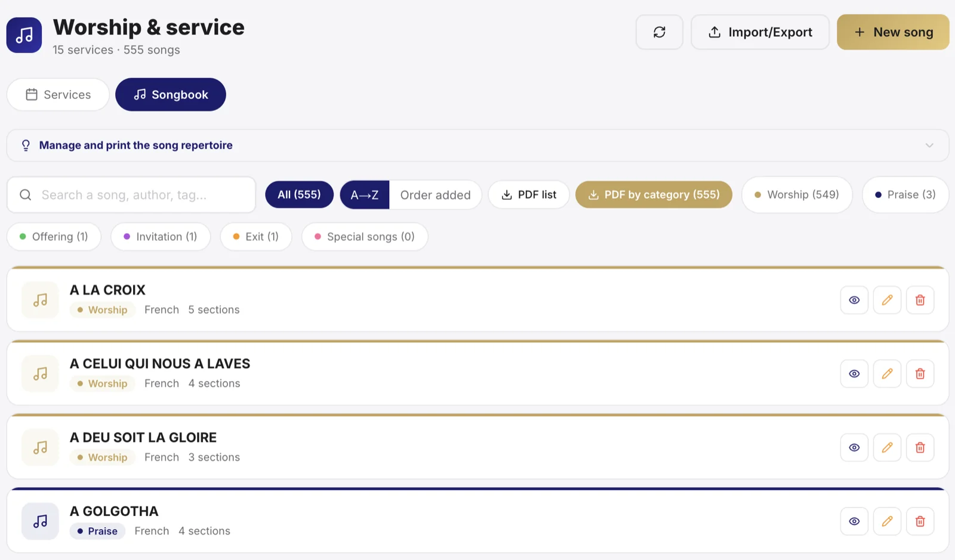Click "15 services · 555 songs" subtitle

click(x=116, y=50)
